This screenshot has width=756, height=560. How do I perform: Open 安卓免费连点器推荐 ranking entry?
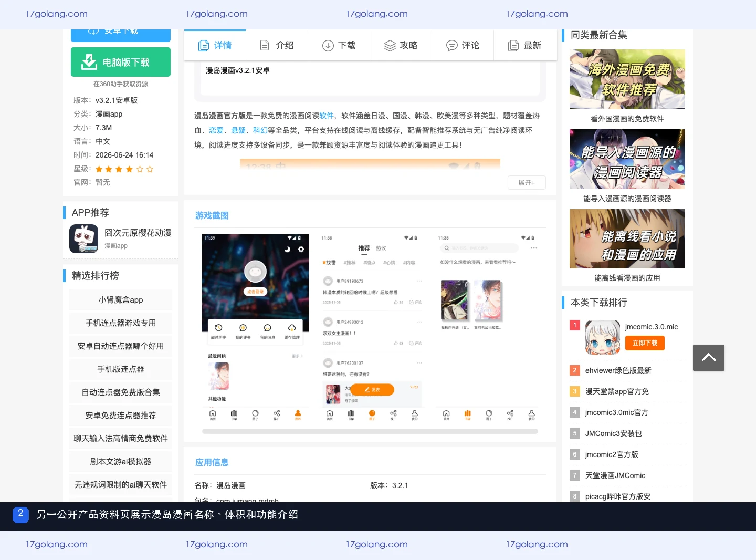tap(121, 416)
